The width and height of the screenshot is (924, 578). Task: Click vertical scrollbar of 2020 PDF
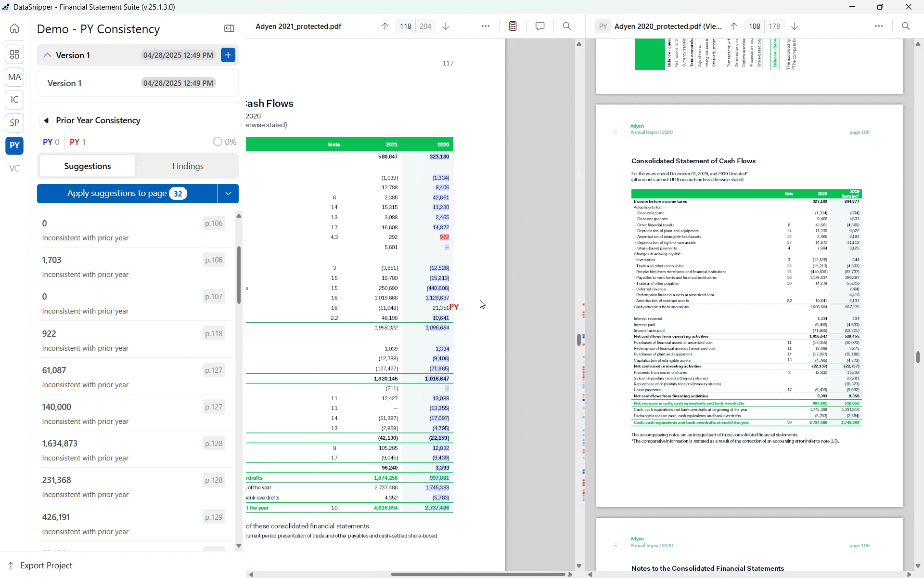click(x=918, y=357)
